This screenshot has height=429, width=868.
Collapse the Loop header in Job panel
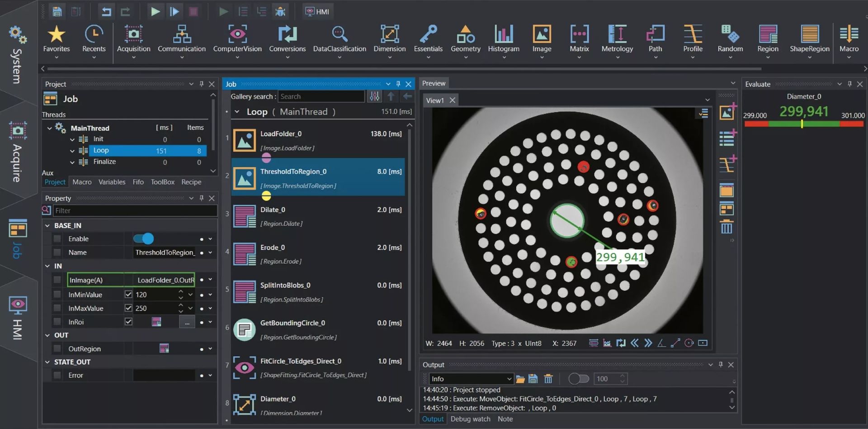point(237,112)
